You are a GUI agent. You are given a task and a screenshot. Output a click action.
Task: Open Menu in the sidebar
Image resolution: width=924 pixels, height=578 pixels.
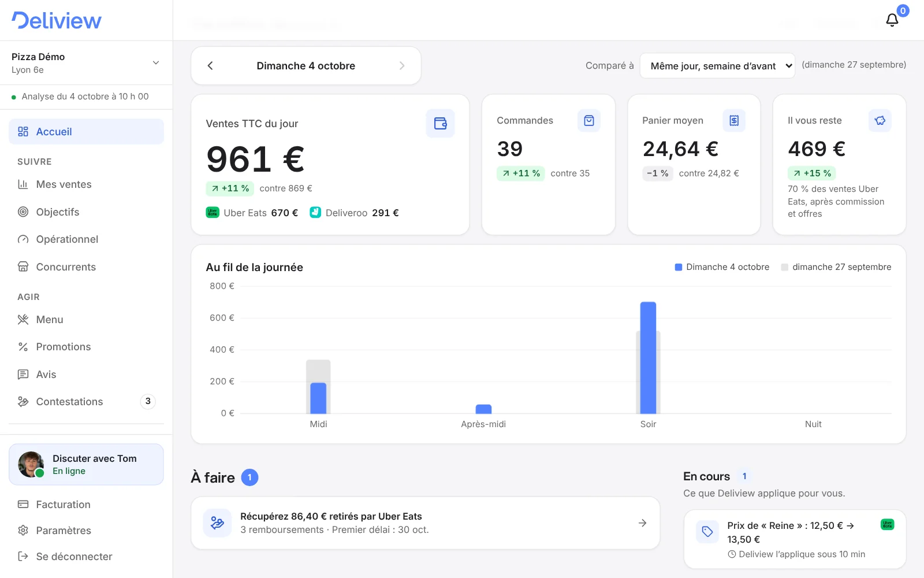87,320
